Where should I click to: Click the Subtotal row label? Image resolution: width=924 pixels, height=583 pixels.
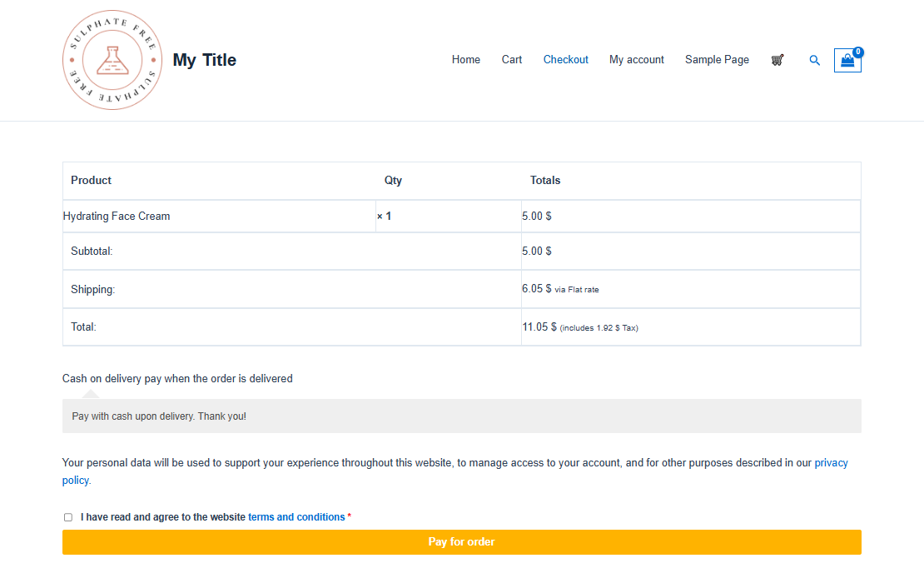(92, 252)
